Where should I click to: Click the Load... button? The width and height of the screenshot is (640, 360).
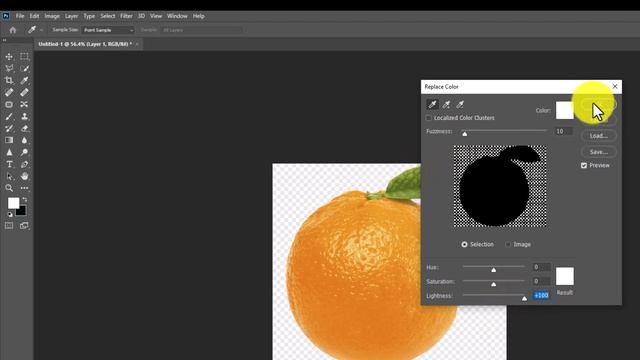tap(598, 136)
